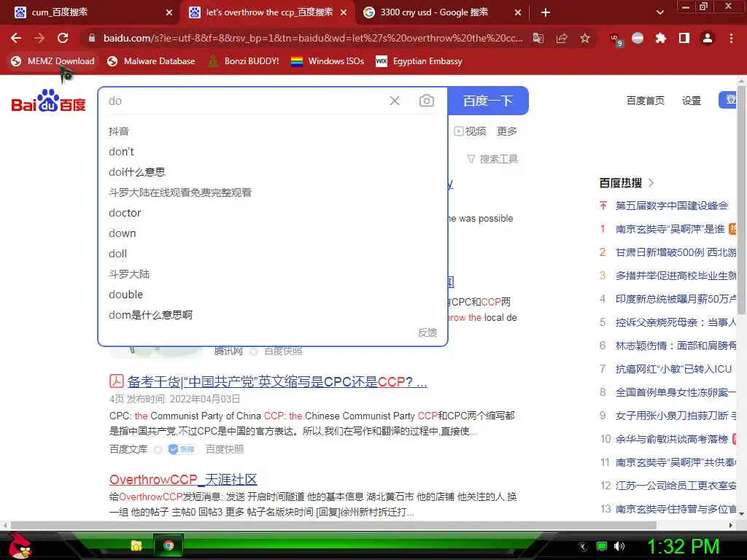Open Baidu image search camera icon

[x=426, y=101]
